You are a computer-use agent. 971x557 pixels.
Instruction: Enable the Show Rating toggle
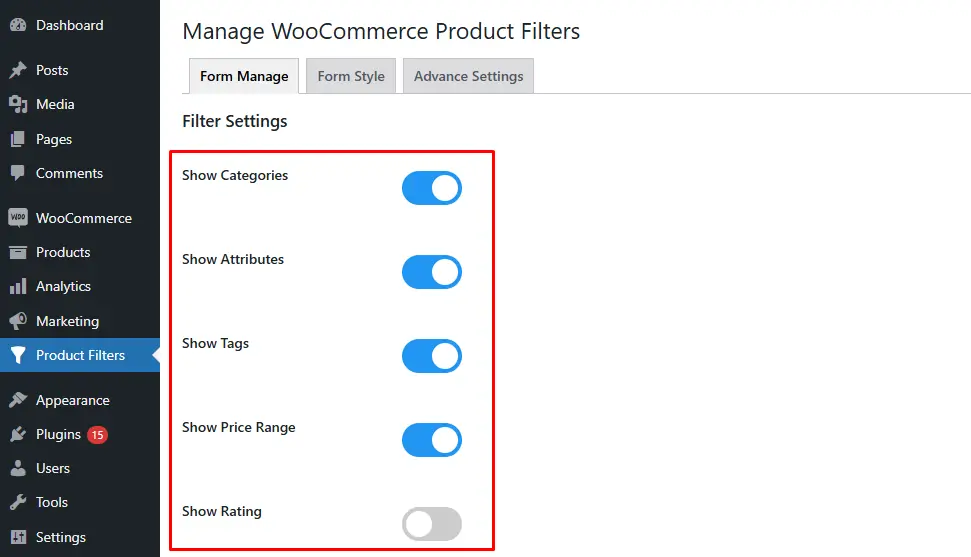432,524
